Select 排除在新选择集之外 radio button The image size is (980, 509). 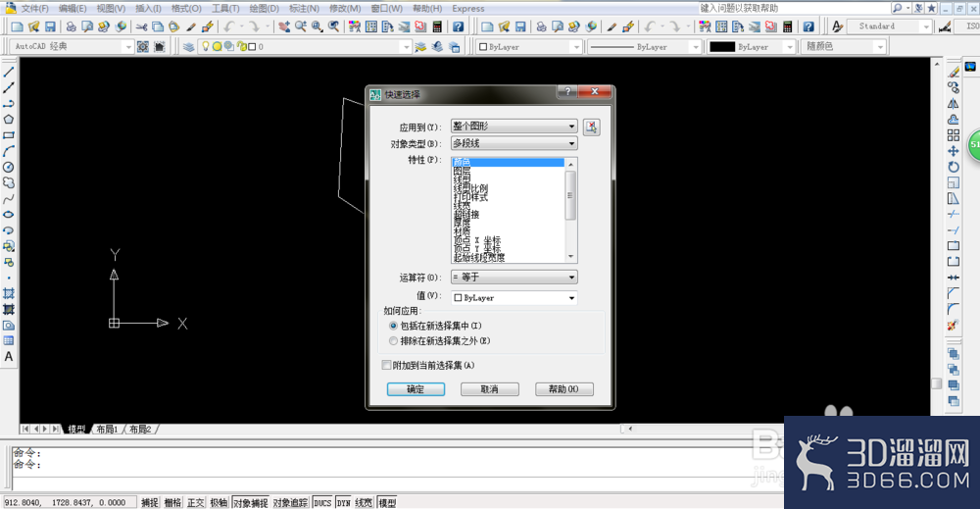click(x=393, y=340)
